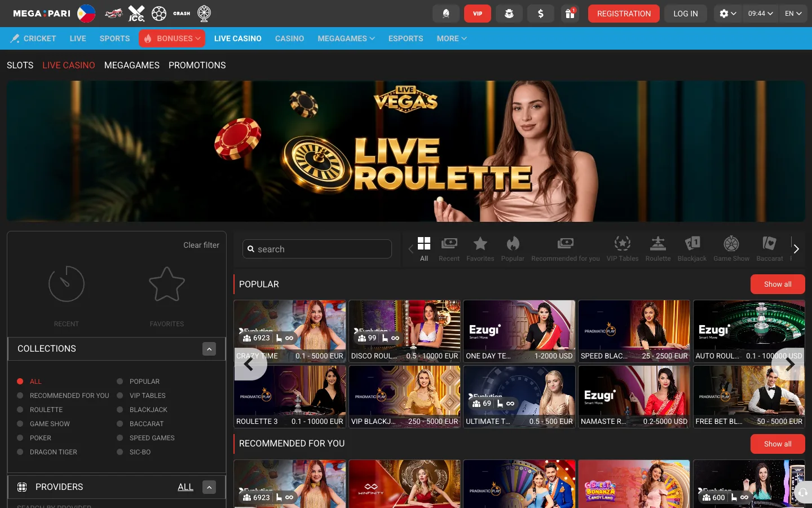Switch to MEGAGAMES tab below nav bar
The width and height of the screenshot is (812, 508).
(131, 65)
